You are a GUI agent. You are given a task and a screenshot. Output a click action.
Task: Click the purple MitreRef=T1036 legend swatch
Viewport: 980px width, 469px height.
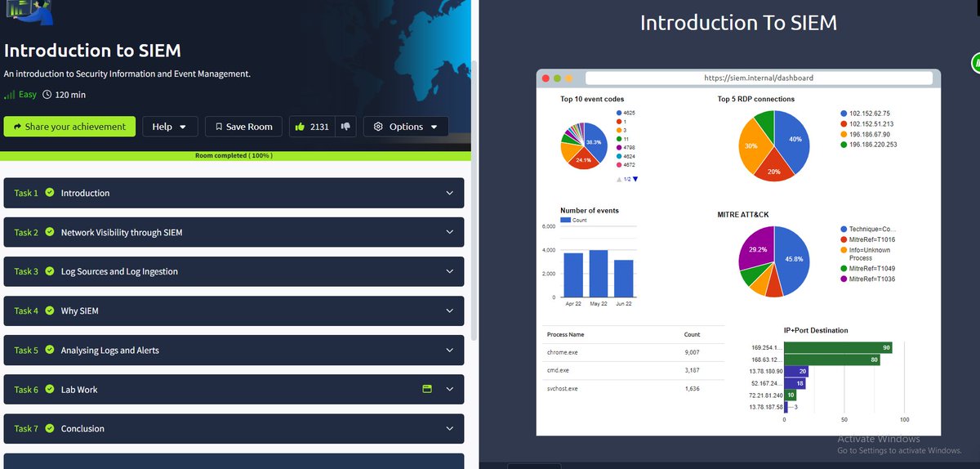click(844, 279)
